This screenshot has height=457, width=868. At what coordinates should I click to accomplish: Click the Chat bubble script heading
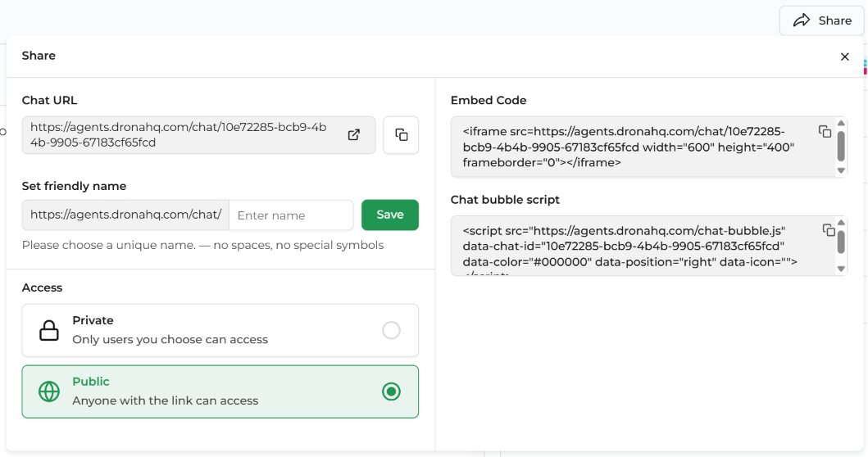click(x=505, y=200)
